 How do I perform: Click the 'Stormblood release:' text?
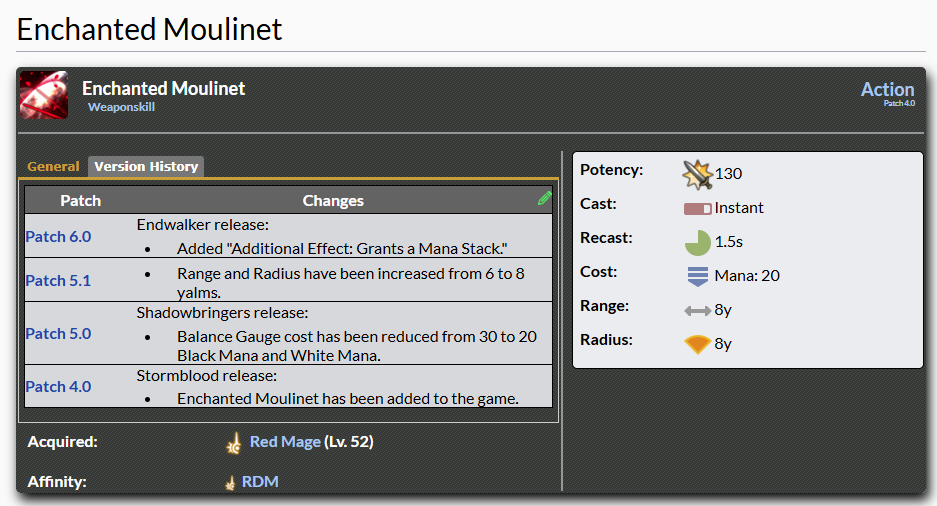click(x=207, y=376)
